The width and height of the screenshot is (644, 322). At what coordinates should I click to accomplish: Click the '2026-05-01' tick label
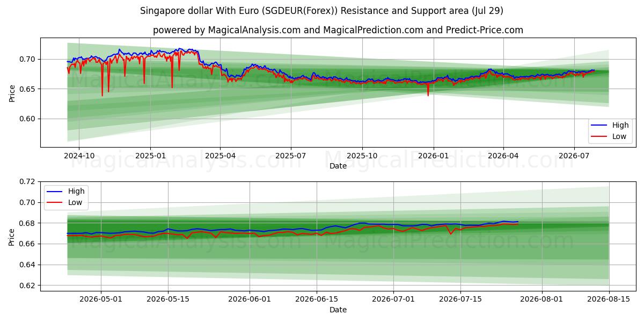pos(101,299)
